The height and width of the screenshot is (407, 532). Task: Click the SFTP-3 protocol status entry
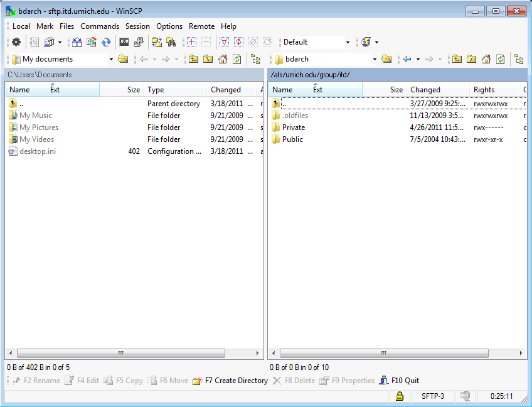click(433, 396)
